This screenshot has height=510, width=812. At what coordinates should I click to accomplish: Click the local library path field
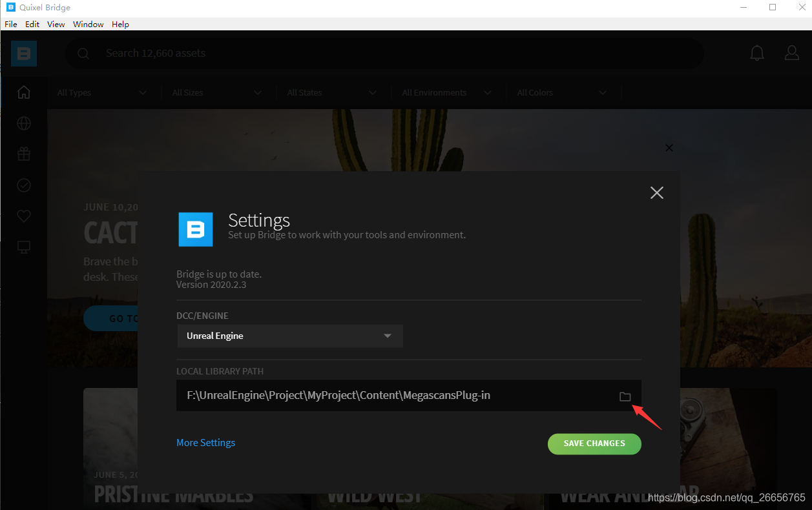409,395
